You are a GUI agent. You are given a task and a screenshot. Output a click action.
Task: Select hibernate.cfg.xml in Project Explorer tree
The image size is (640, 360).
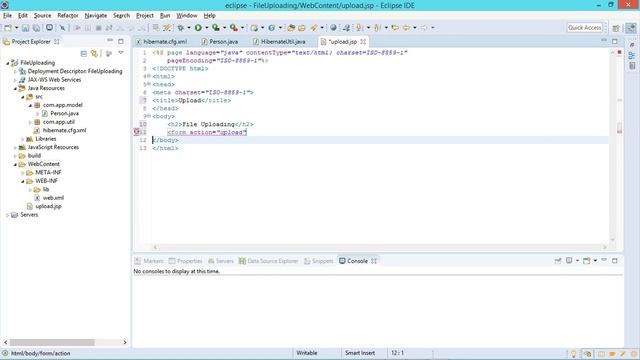[64, 131]
